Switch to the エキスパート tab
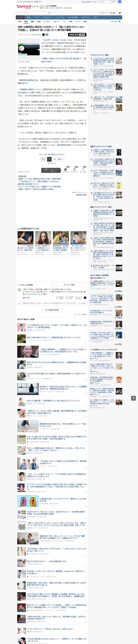The width and height of the screenshot is (138, 644). coord(48,17)
